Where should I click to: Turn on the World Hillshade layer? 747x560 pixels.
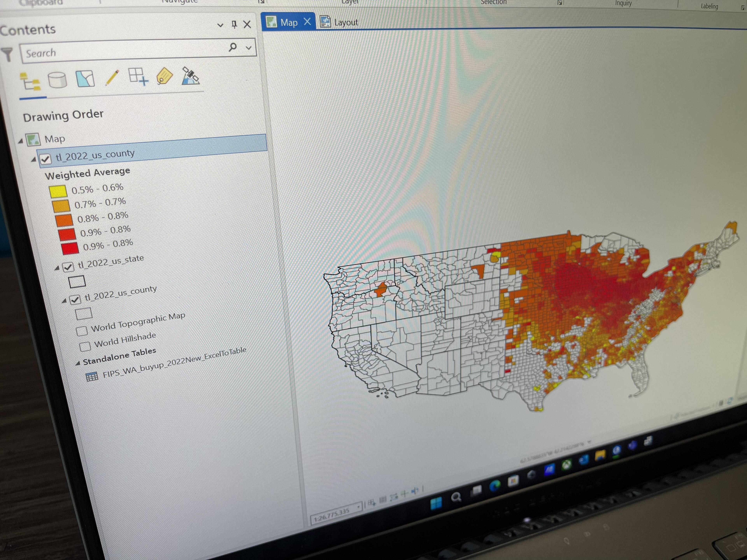(x=85, y=346)
